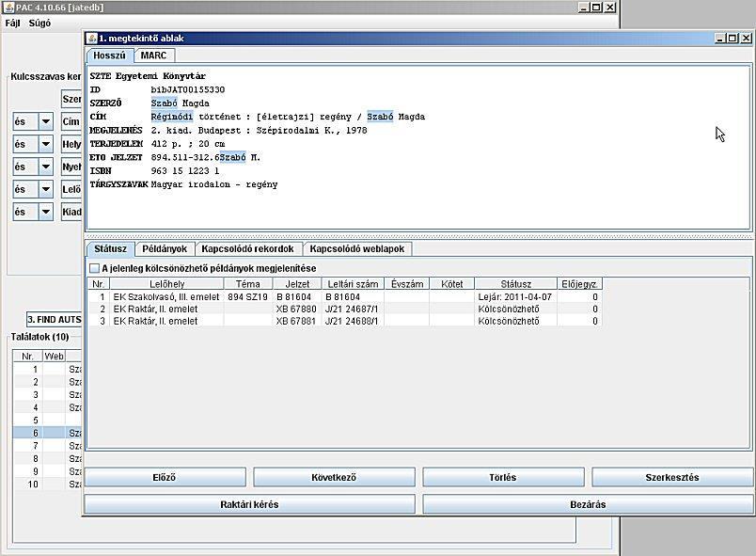Click the Következő button
The width and height of the screenshot is (756, 556).
(334, 477)
